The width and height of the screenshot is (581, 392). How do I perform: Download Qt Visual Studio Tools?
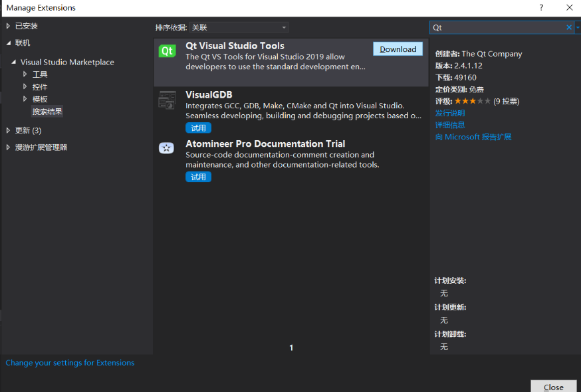click(x=398, y=49)
